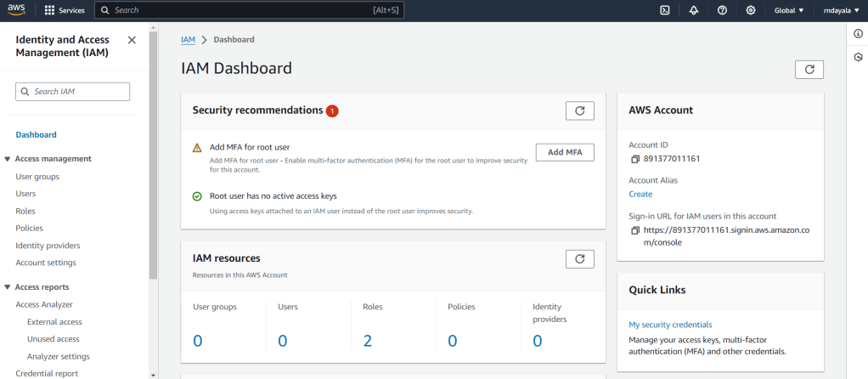Open Roles in the sidebar
This screenshot has height=379, width=868.
[x=25, y=211]
